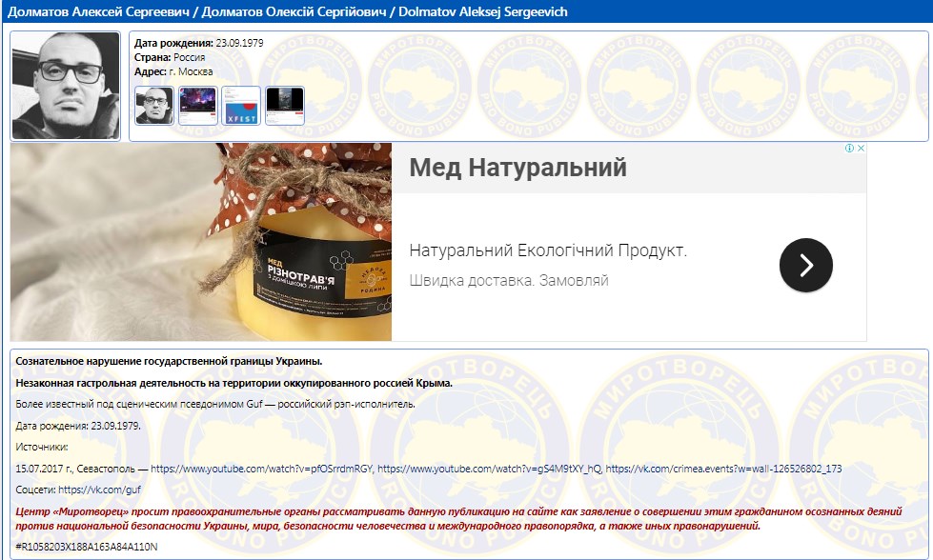The height and width of the screenshot is (560, 933).
Task: Open the large profile photo
Action: (66, 86)
